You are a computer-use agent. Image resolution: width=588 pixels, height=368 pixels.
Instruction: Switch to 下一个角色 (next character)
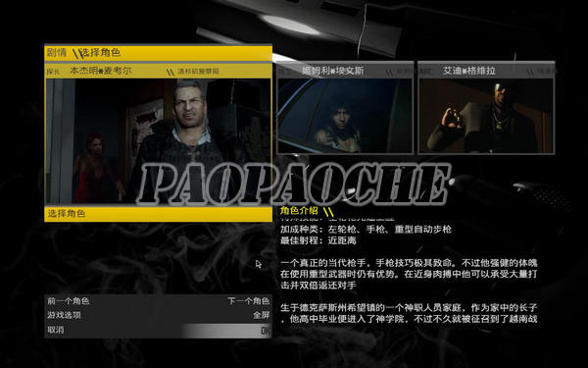249,301
